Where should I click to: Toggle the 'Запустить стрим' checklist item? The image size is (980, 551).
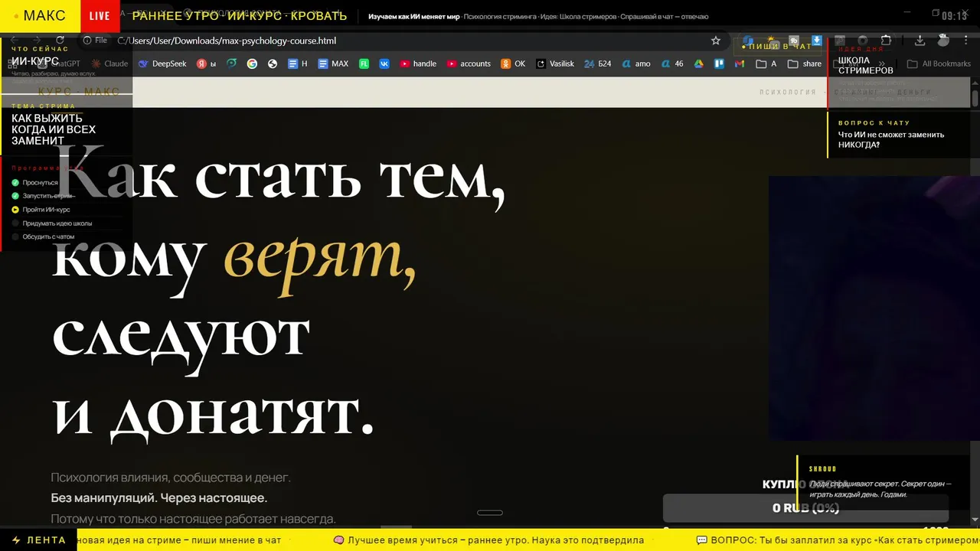[44, 196]
